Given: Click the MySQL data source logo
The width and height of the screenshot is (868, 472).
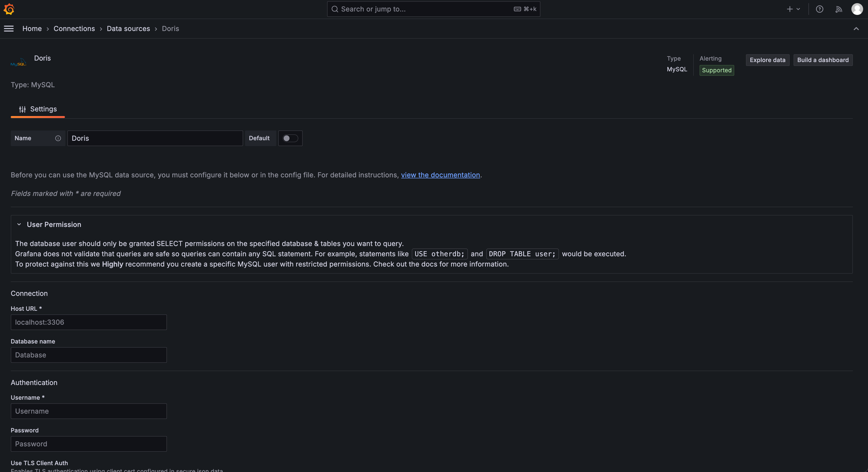Looking at the screenshot, I should pos(18,62).
